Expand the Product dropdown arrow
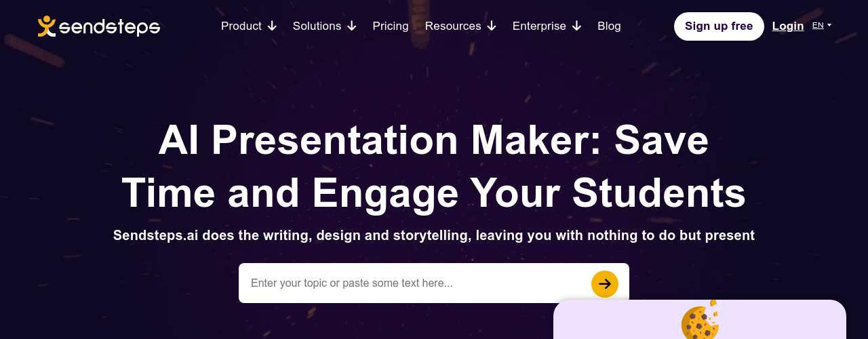868x339 pixels. [x=272, y=26]
